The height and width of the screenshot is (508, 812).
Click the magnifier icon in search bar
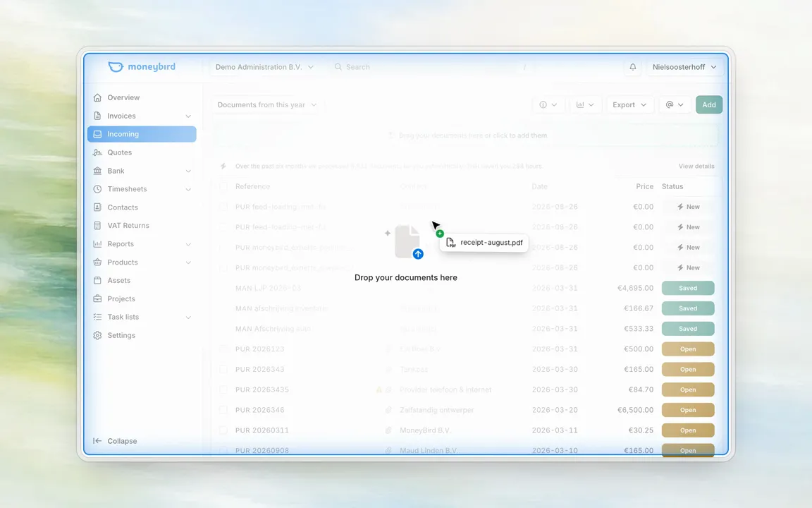click(338, 67)
